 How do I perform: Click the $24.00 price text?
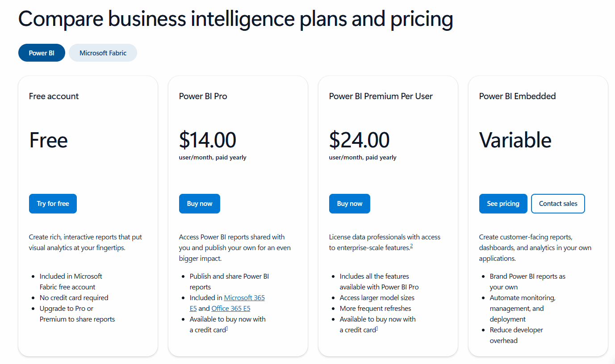coord(359,140)
